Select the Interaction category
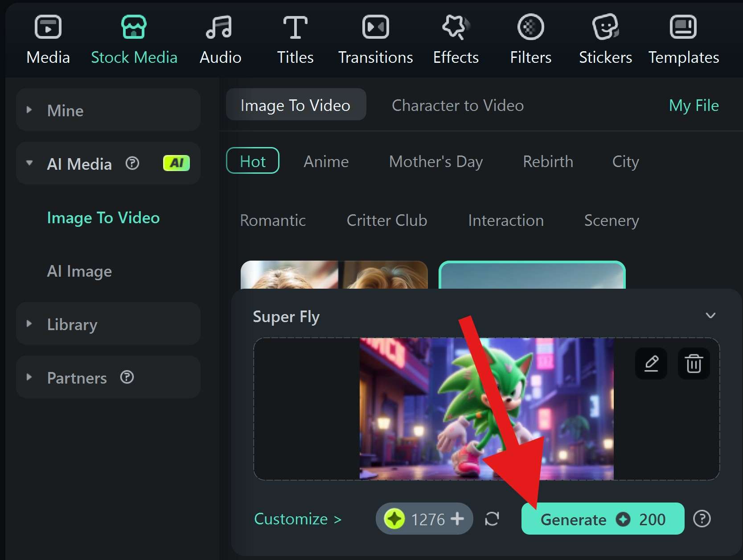743x560 pixels. click(x=506, y=220)
